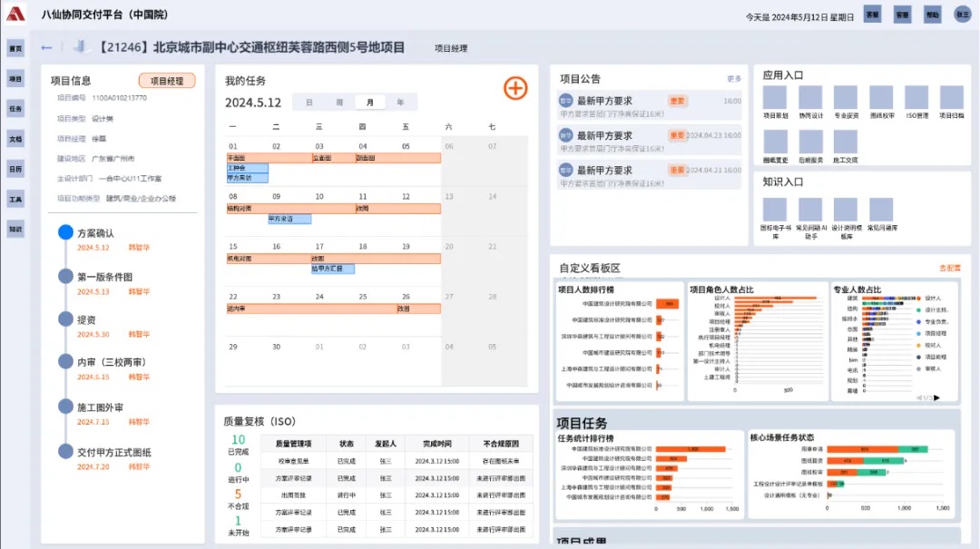Click the 客服 item in top bar
980x549 pixels.
coord(872,15)
